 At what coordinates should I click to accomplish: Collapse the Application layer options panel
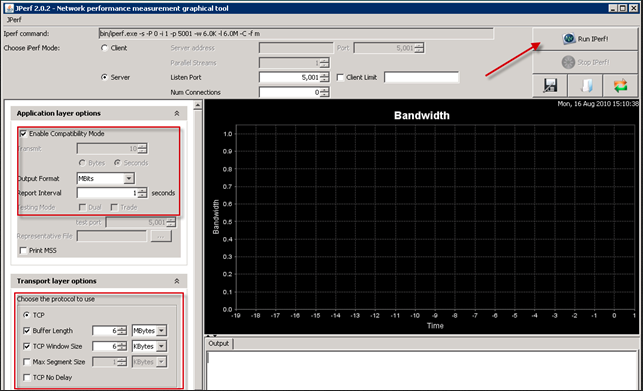point(177,113)
